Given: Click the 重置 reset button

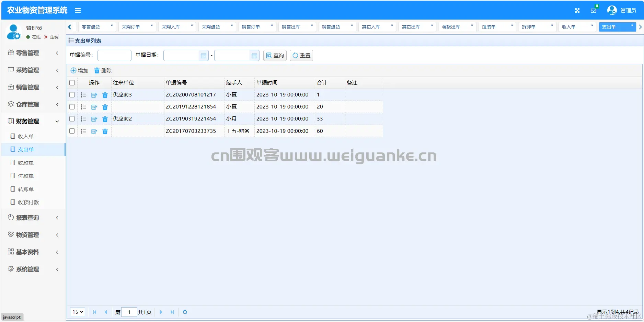Looking at the screenshot, I should [x=301, y=56].
